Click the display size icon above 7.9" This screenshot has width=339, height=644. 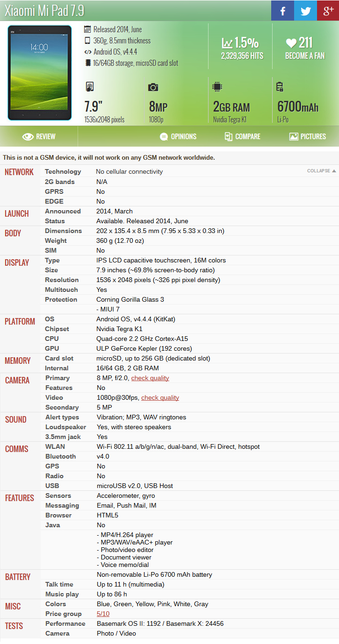coord(90,87)
